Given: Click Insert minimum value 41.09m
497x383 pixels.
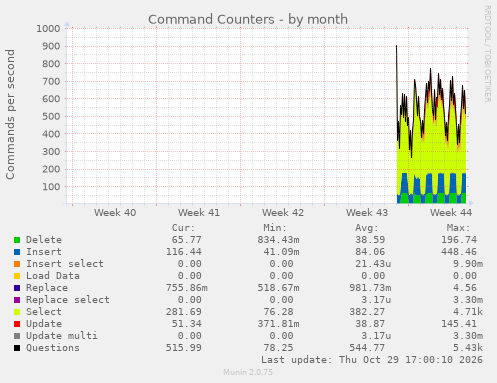Looking at the screenshot, I should pyautogui.click(x=281, y=252).
